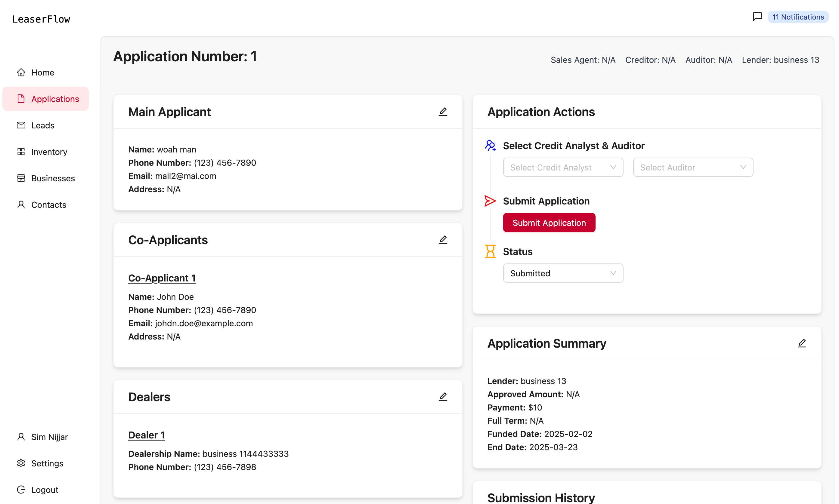
Task: Open Businesses in the sidebar
Action: coord(45,178)
